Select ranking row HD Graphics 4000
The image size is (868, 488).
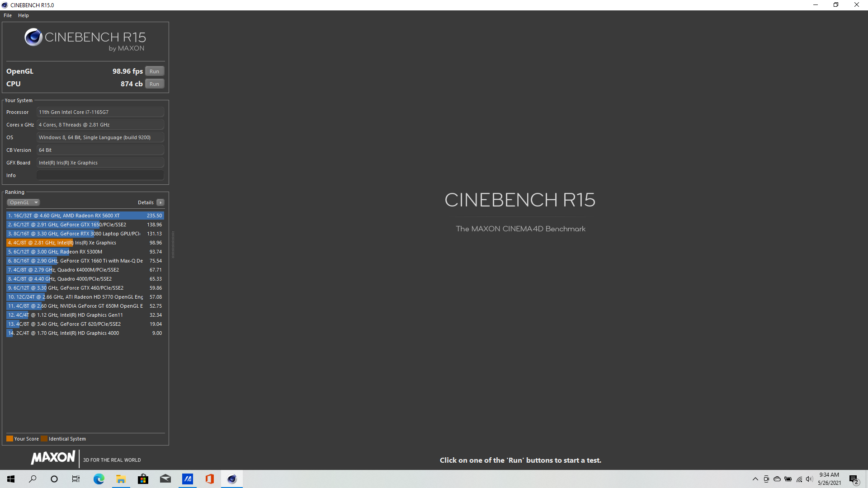point(85,333)
